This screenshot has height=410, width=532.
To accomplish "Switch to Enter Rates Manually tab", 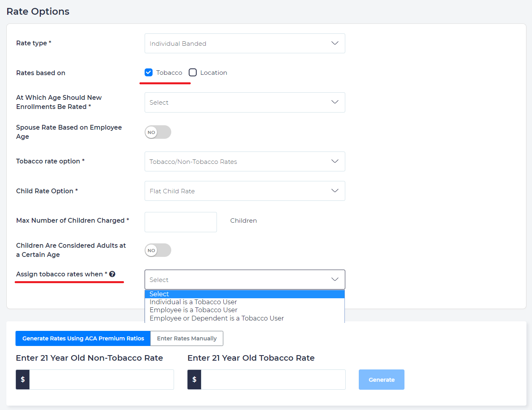I will (x=187, y=338).
